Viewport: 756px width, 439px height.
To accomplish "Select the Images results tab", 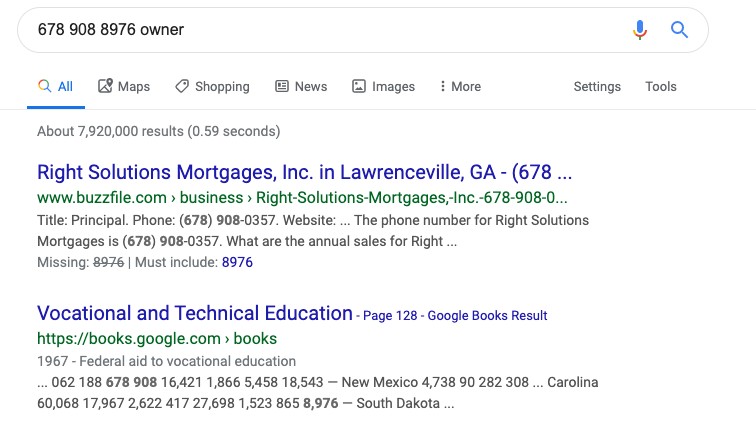I will (383, 86).
